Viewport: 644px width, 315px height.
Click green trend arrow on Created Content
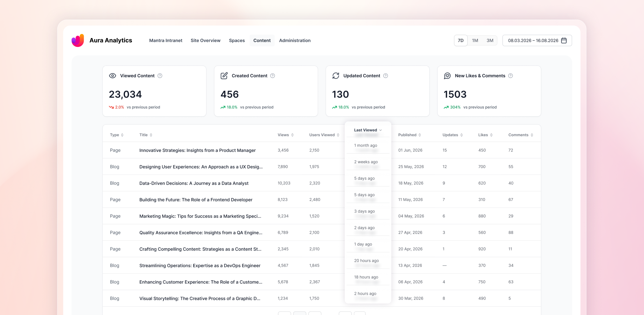coord(223,107)
